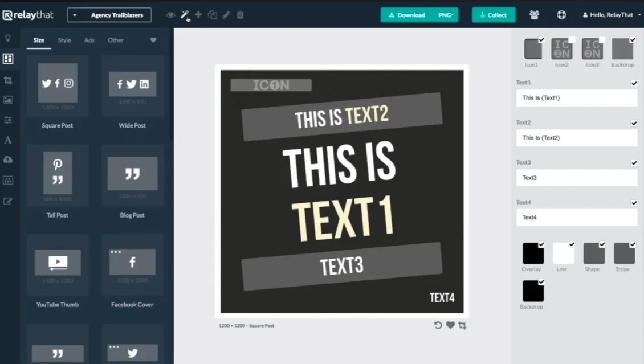Click the RelayThat logo
This screenshot has height=364, width=644.
point(28,15)
